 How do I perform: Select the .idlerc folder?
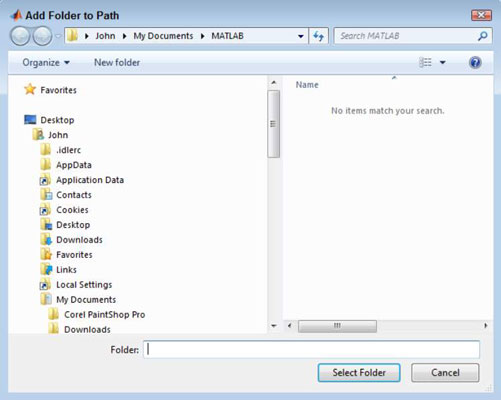coord(68,150)
